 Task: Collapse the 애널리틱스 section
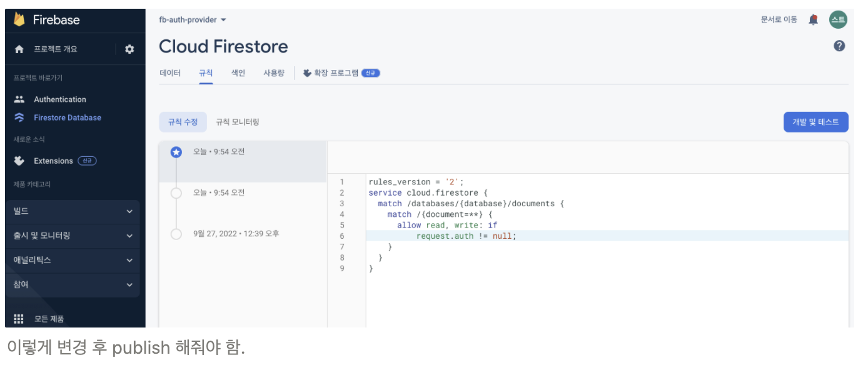(69, 260)
